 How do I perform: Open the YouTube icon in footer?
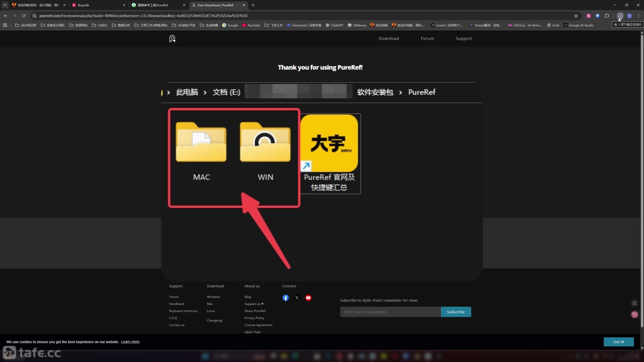(x=308, y=298)
